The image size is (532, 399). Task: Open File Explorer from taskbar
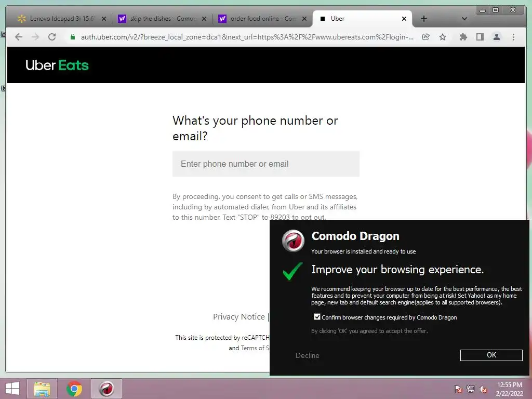click(42, 389)
